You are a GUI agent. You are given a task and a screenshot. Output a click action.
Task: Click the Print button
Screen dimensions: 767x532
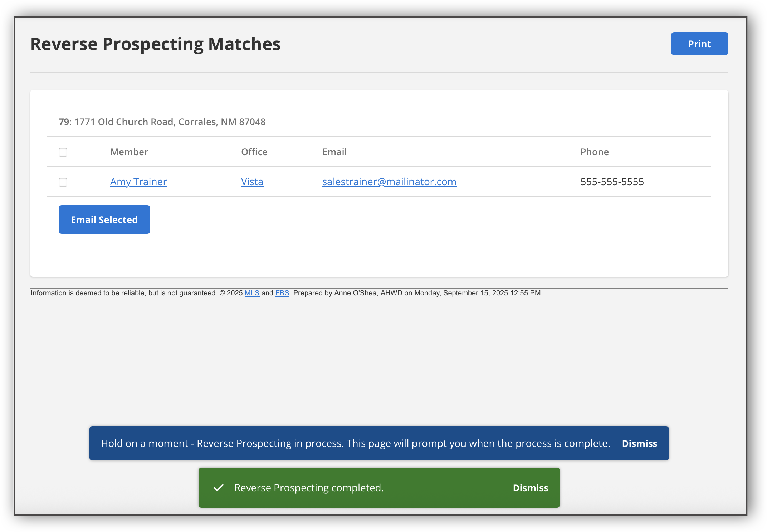699,44
